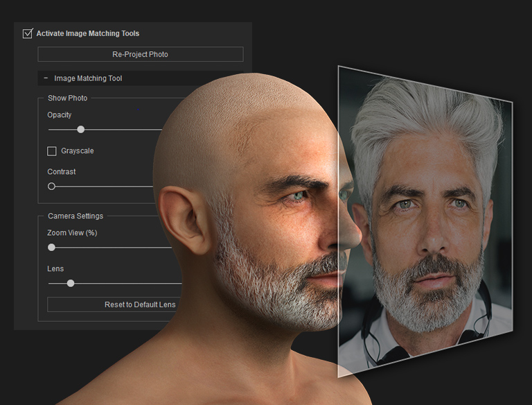Enable the Grayscale checkbox
532x405 pixels.
coord(51,151)
